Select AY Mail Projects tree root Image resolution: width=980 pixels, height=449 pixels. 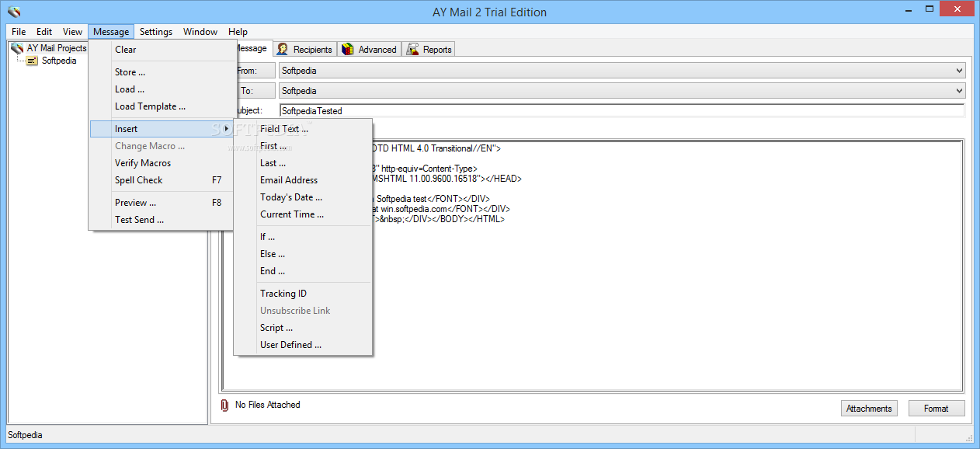click(57, 48)
